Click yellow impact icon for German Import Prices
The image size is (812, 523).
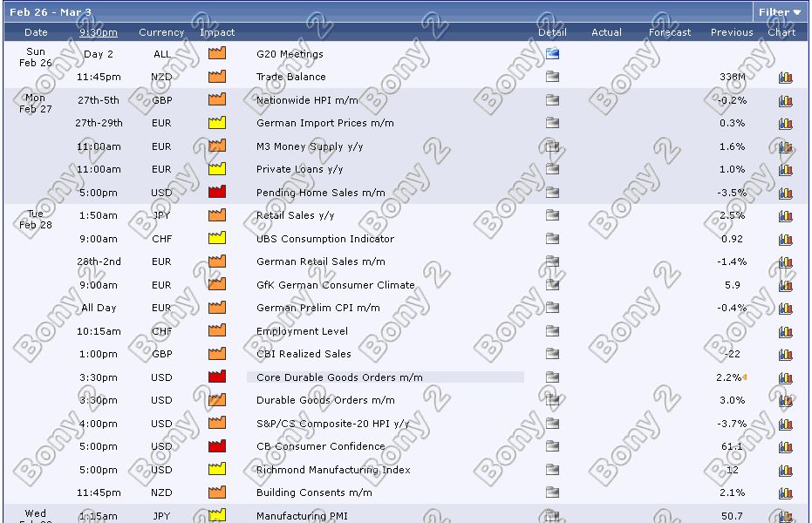tap(217, 123)
